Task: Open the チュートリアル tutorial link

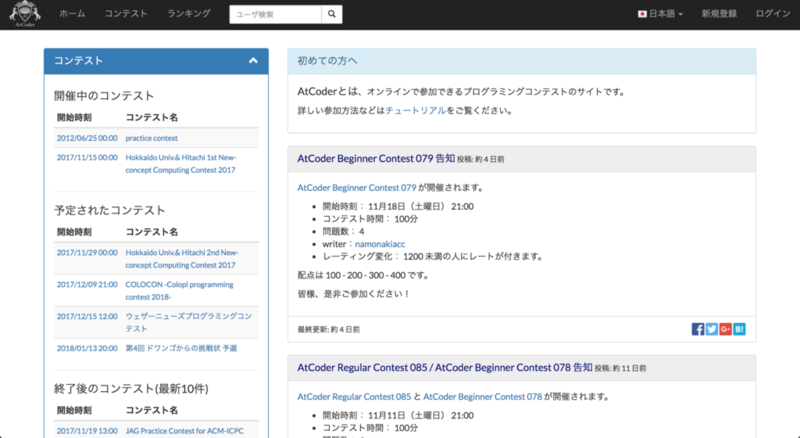Action: pyautogui.click(x=416, y=110)
